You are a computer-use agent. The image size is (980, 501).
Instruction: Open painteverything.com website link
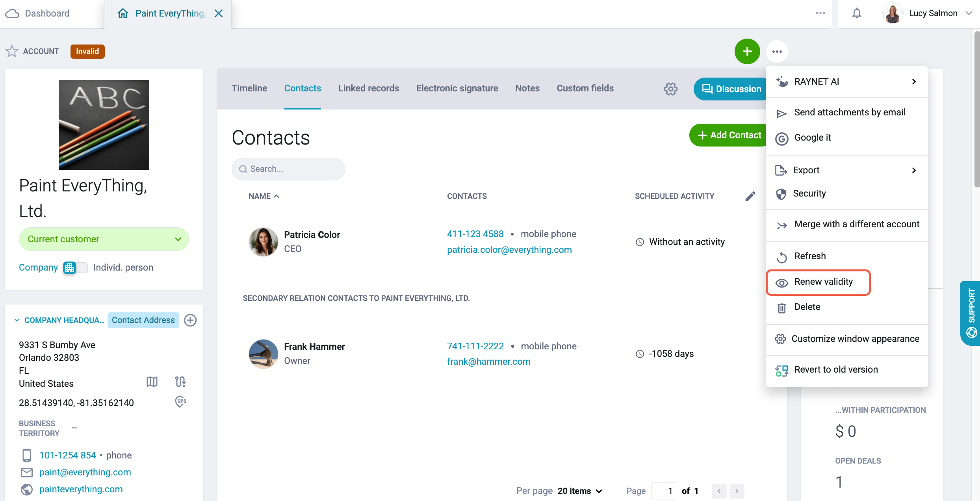coord(81,489)
